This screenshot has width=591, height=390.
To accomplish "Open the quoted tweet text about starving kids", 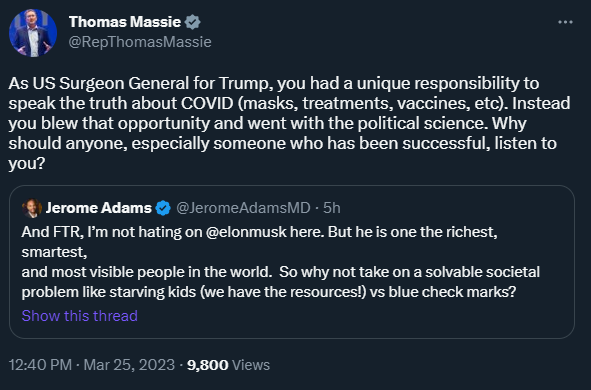I will [280, 262].
